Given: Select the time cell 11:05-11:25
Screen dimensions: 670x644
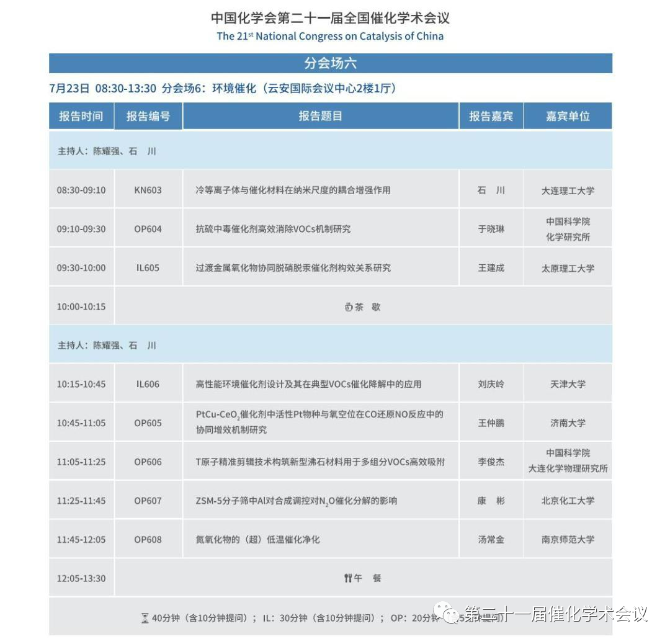Looking at the screenshot, I should point(81,462).
